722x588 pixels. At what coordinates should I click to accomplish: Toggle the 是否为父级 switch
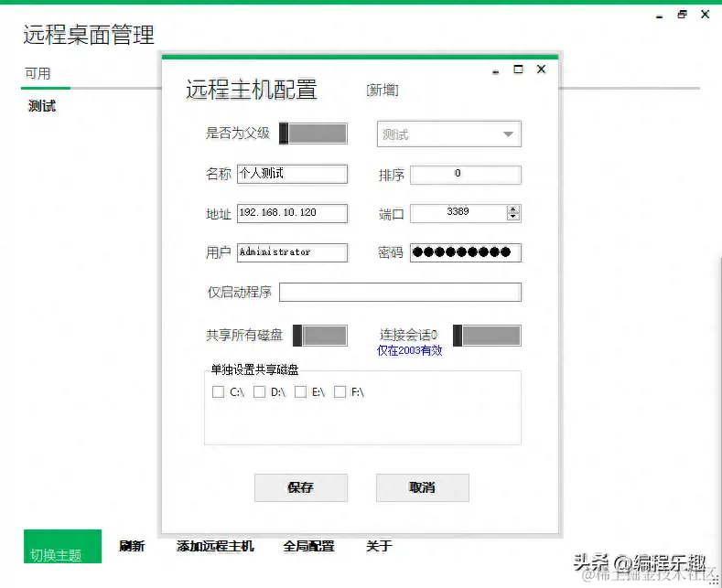click(313, 134)
